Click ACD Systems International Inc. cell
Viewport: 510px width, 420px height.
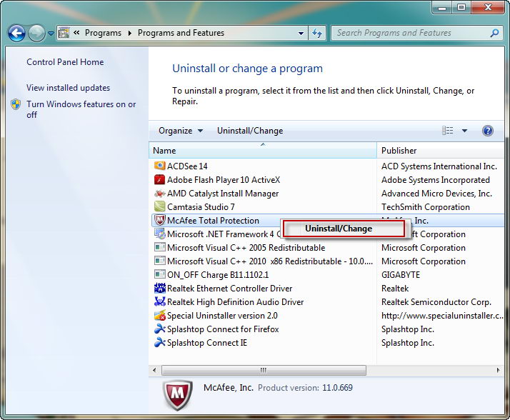click(439, 166)
